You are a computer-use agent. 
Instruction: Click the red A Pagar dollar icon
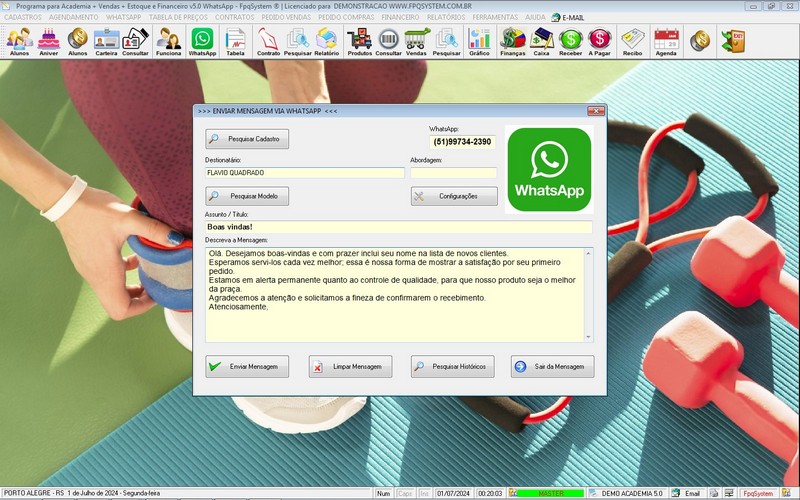pyautogui.click(x=599, y=42)
